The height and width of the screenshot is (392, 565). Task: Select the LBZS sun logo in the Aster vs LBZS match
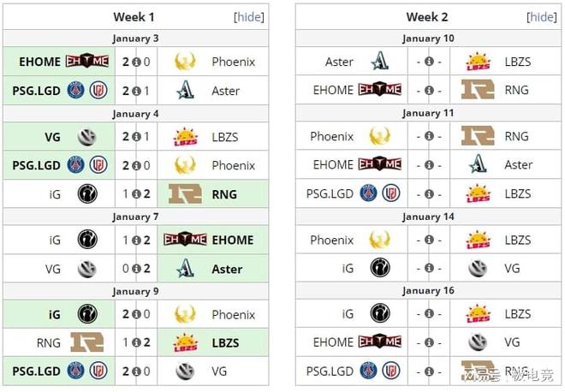click(x=478, y=62)
